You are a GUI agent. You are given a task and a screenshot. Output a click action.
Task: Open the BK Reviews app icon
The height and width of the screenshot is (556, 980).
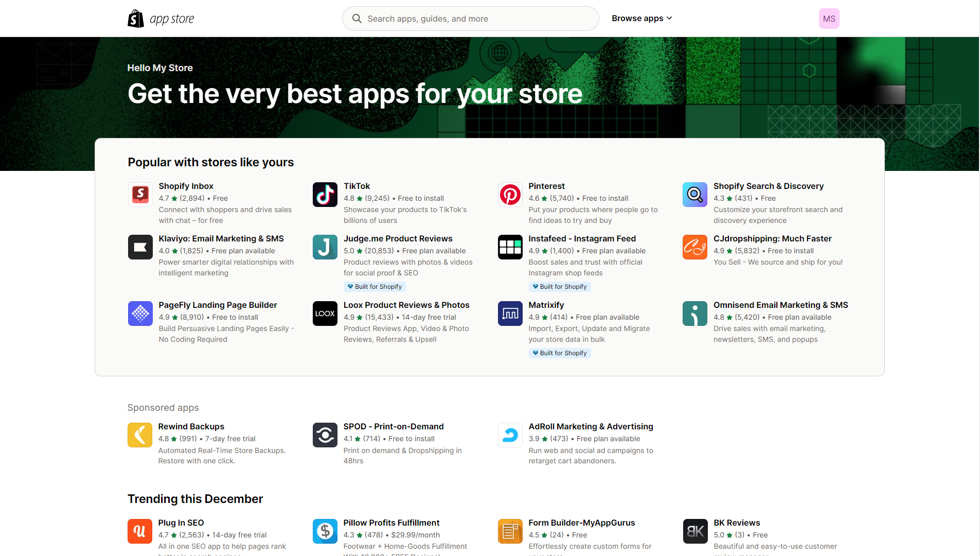pyautogui.click(x=695, y=531)
